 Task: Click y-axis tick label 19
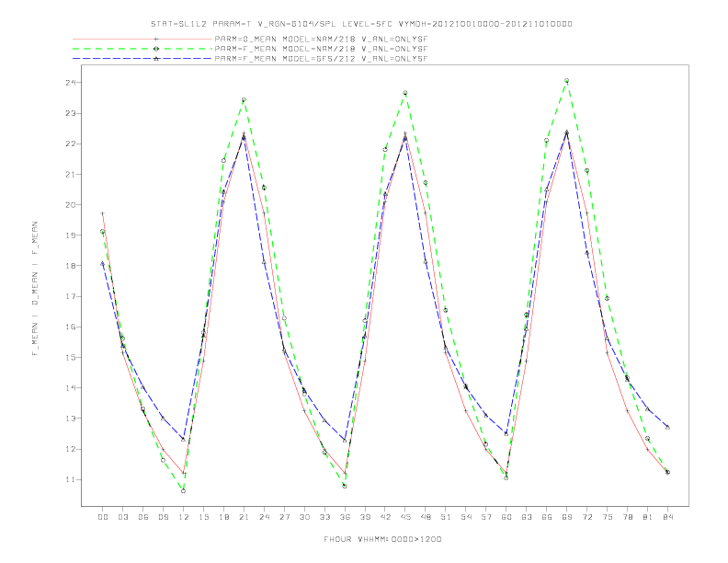pos(71,236)
